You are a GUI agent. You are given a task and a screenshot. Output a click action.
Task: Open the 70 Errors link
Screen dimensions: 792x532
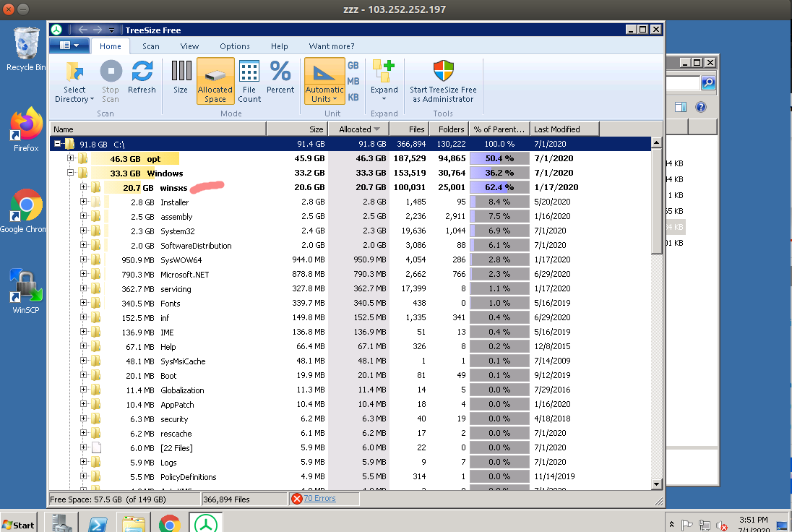pos(319,498)
